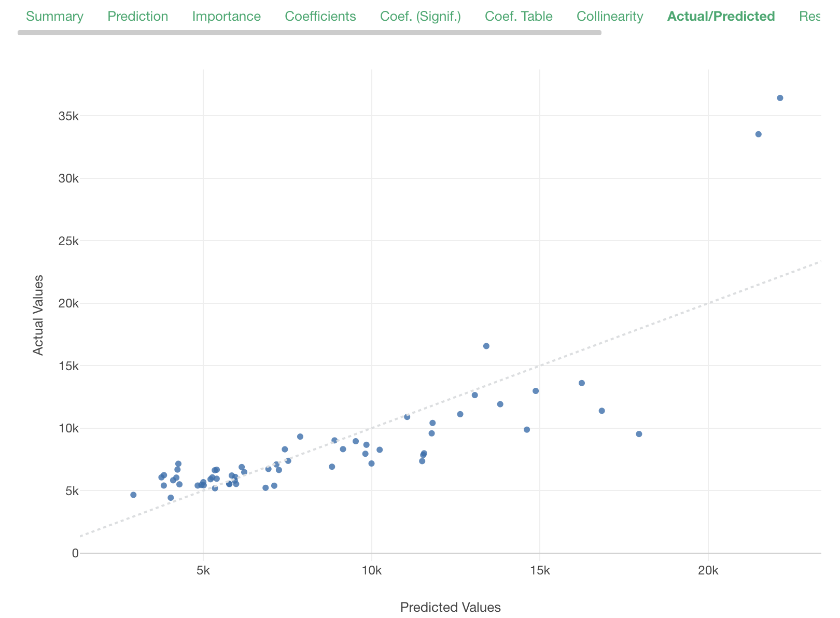Click the 5k x-axis label
This screenshot has width=840, height=618.
pos(203,571)
